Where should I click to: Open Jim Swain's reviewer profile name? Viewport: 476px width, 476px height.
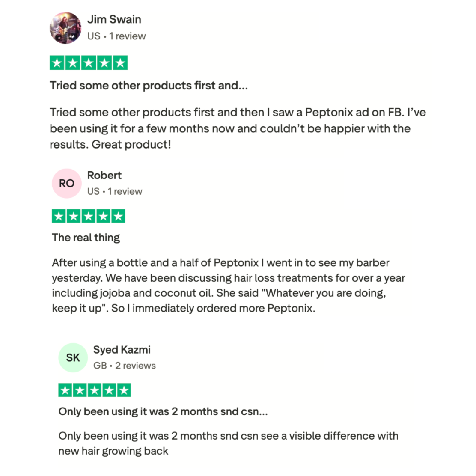click(114, 19)
